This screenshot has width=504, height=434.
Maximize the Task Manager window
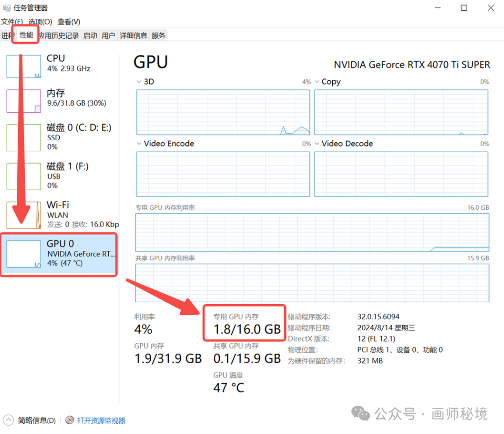pyautogui.click(x=464, y=8)
